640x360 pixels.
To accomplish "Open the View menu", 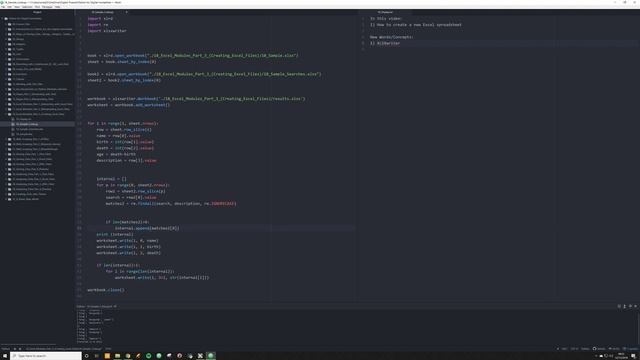I will 17,7.
